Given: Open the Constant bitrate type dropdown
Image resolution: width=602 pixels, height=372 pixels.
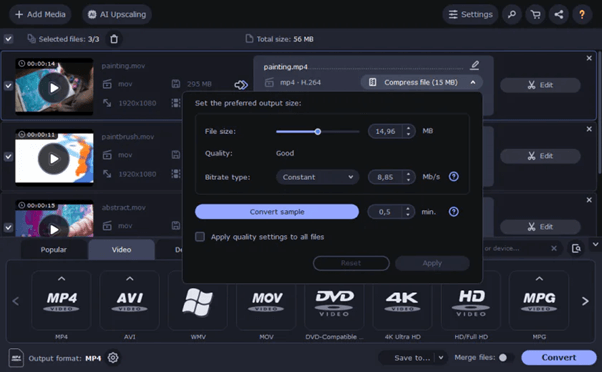Looking at the screenshot, I should (318, 177).
